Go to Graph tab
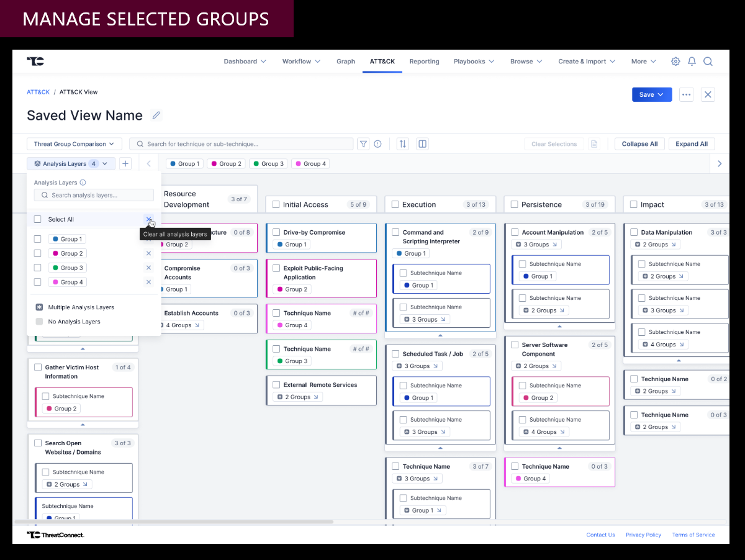 tap(346, 61)
